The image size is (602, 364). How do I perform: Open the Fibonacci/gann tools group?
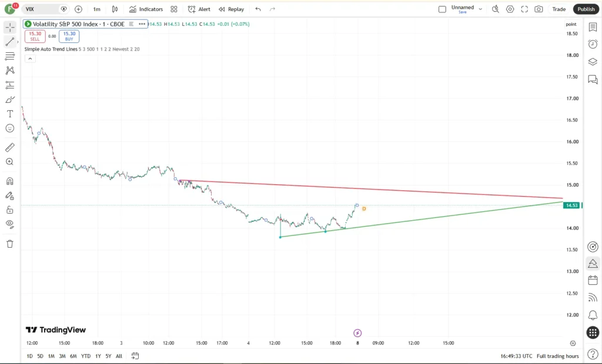tap(10, 56)
